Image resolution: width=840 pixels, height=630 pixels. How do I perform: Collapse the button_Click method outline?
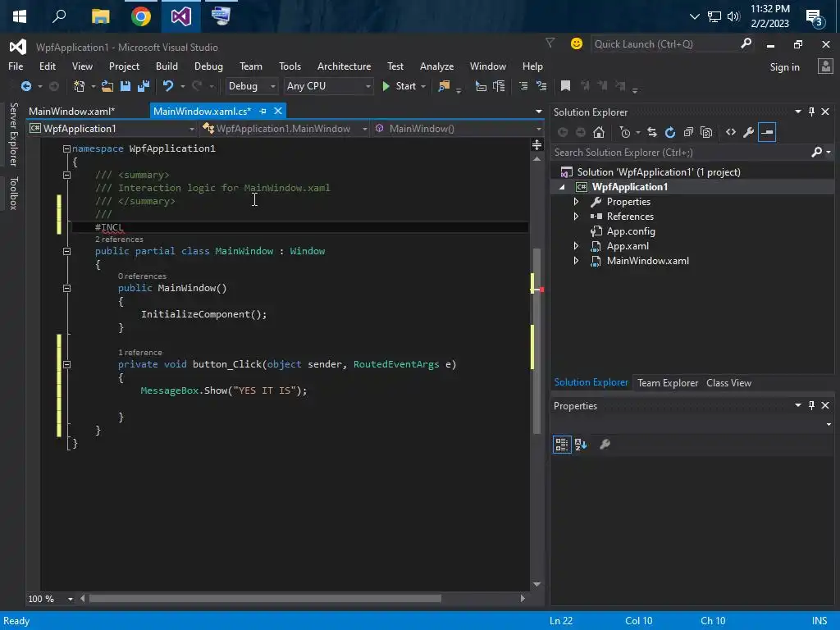pyautogui.click(x=66, y=364)
